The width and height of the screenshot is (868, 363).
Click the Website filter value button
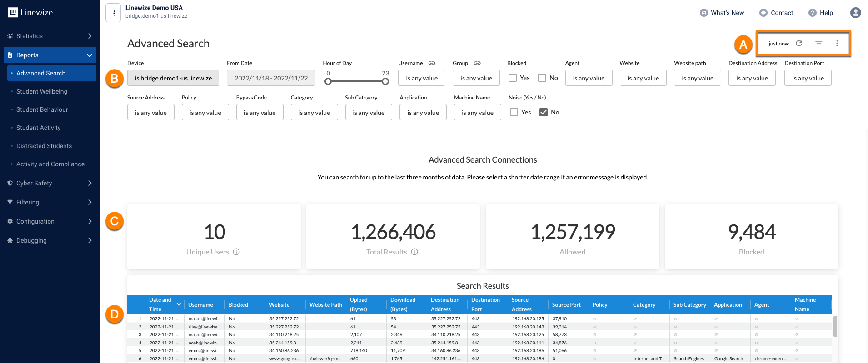pyautogui.click(x=643, y=78)
